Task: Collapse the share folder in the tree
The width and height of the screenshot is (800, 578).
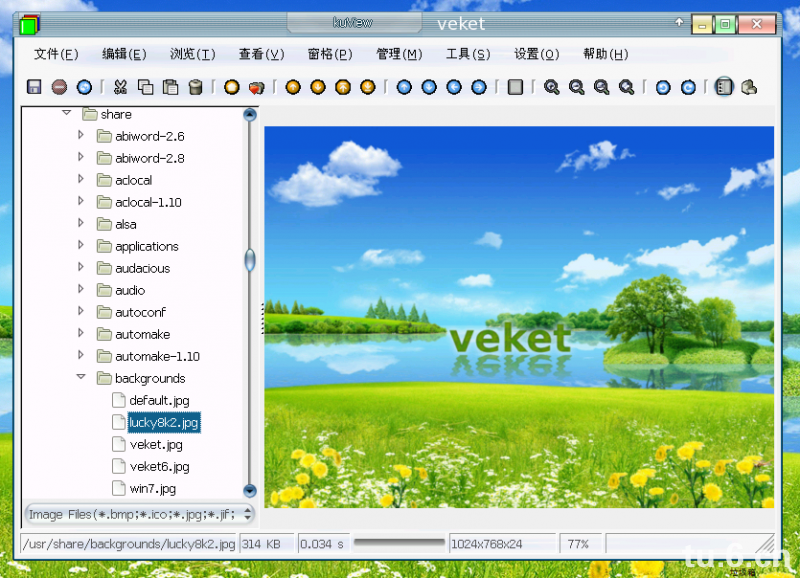Action: tap(67, 113)
